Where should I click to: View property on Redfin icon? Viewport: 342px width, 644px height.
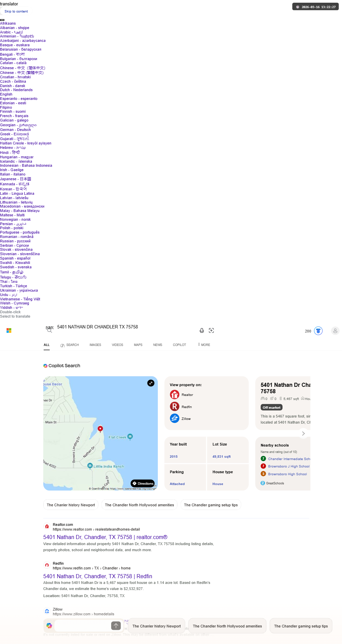click(174, 407)
